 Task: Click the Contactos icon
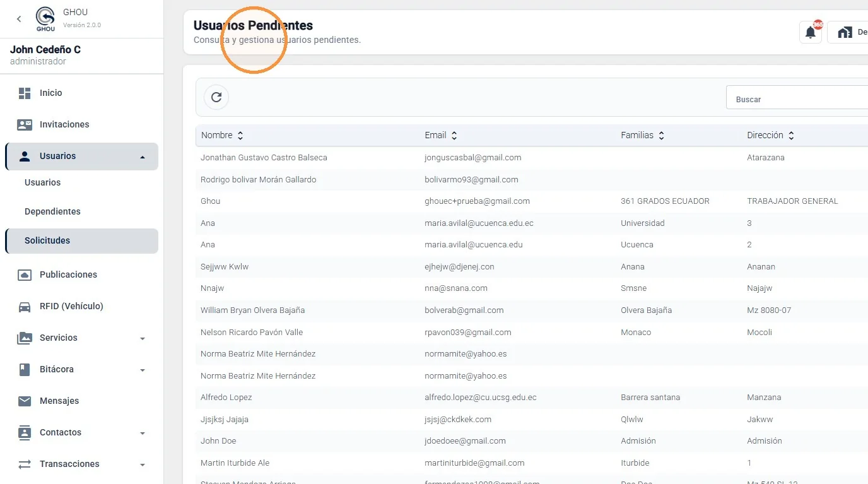pos(25,433)
